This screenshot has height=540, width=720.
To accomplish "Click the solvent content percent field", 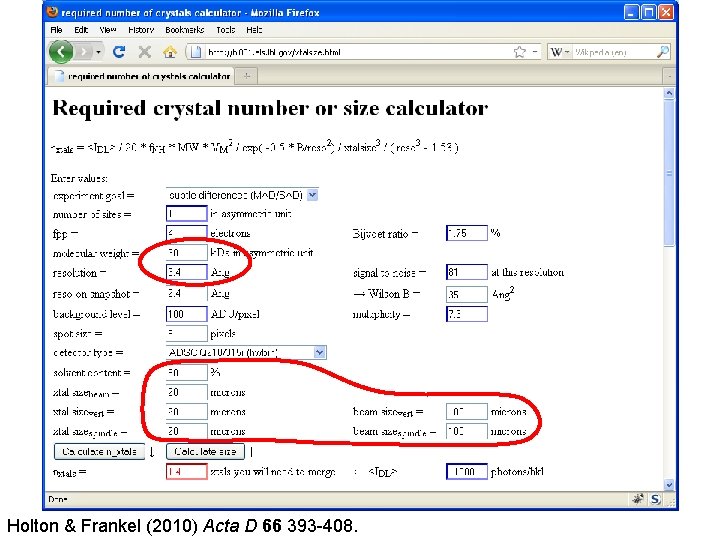I will pos(186,372).
